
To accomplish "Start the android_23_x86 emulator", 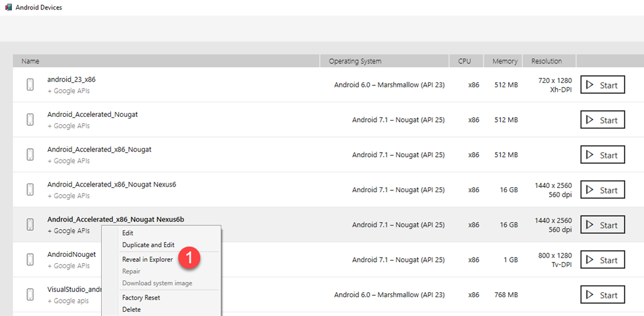I will point(602,85).
